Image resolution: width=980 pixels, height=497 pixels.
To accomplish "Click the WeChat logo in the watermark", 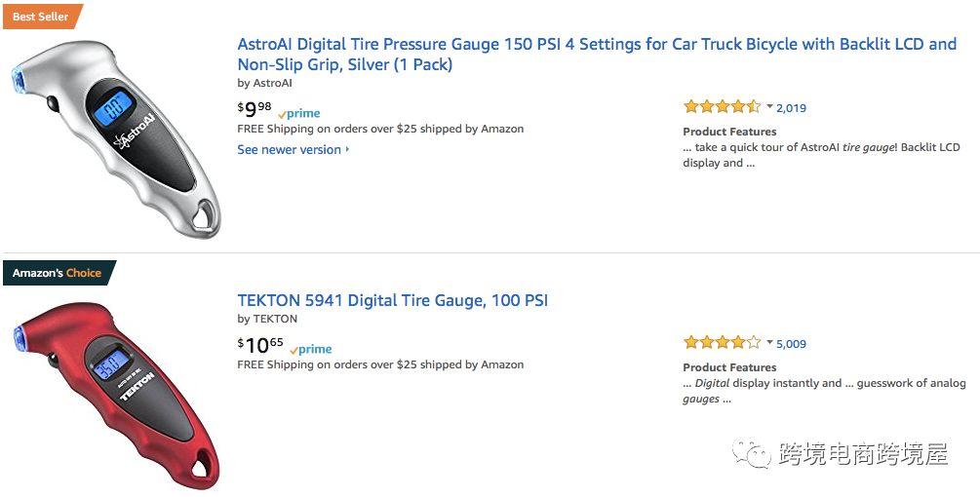I will pos(753,453).
